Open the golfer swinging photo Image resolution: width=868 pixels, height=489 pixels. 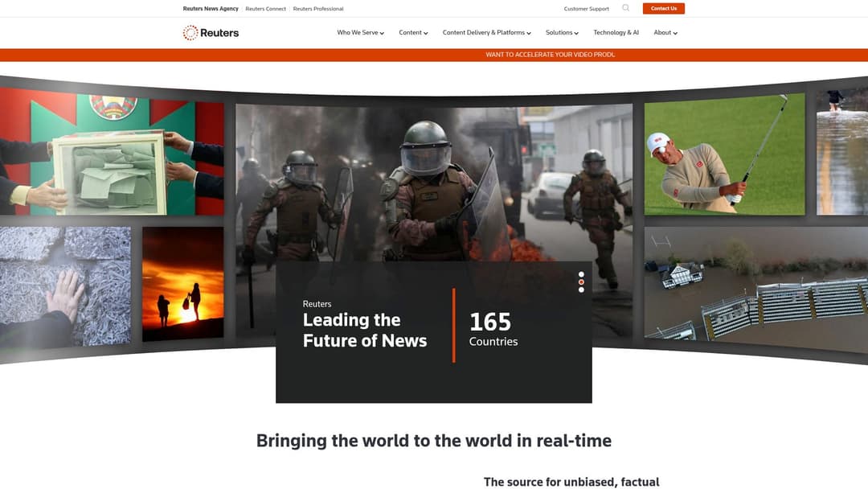click(x=724, y=154)
